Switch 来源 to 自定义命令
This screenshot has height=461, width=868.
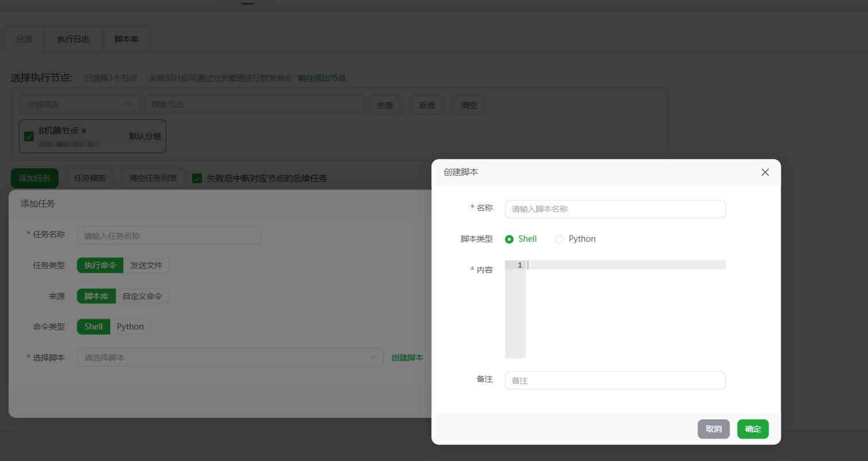point(143,296)
